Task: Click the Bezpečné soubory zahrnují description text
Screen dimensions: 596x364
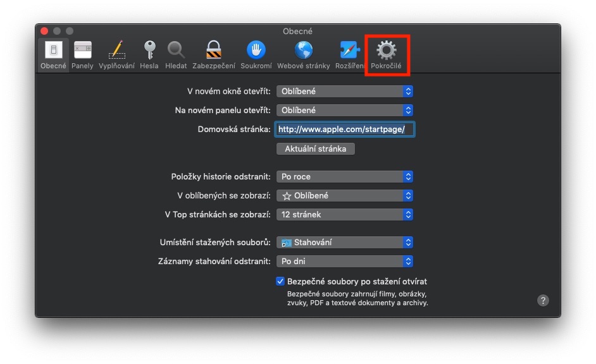Action: click(x=357, y=298)
